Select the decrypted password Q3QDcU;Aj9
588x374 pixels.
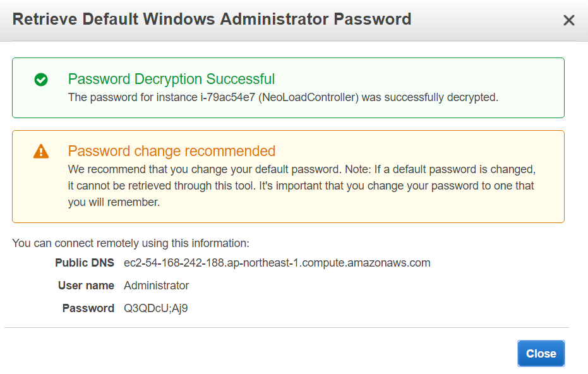[x=155, y=308]
